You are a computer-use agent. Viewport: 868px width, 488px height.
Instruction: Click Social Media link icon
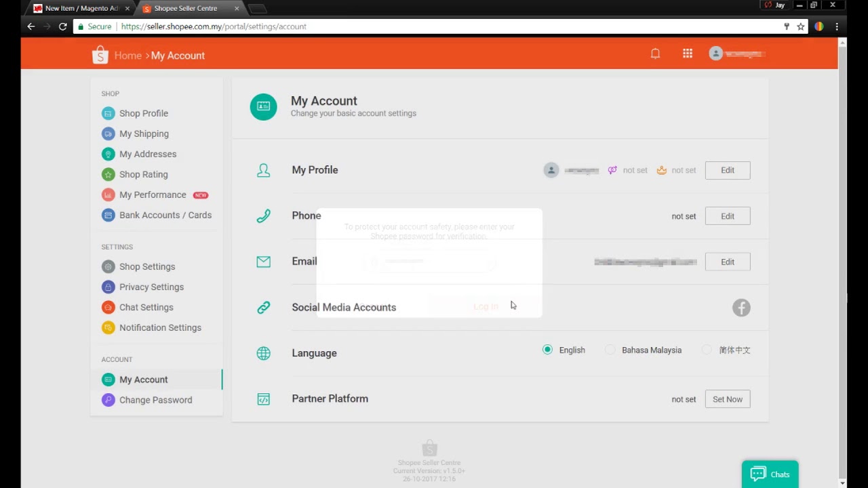[x=263, y=308]
